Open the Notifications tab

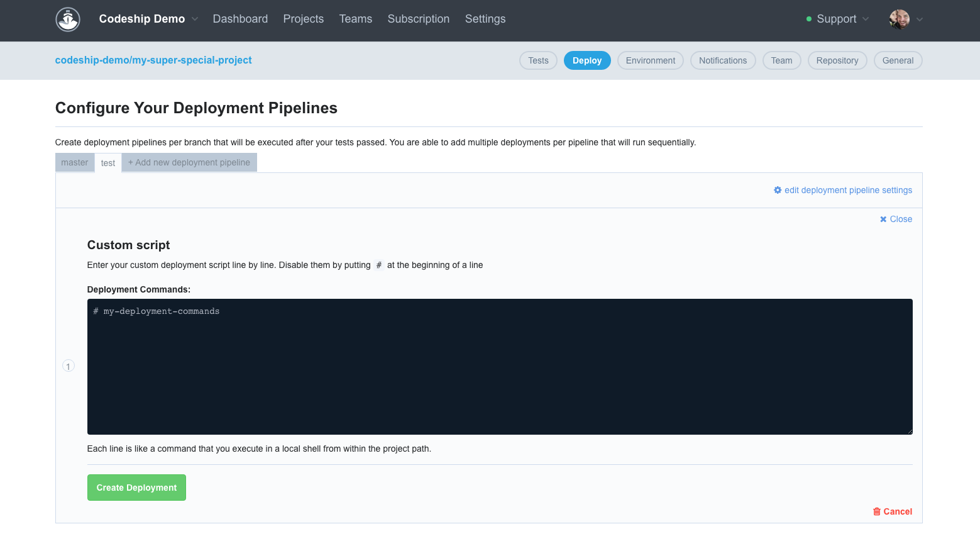[x=722, y=60]
